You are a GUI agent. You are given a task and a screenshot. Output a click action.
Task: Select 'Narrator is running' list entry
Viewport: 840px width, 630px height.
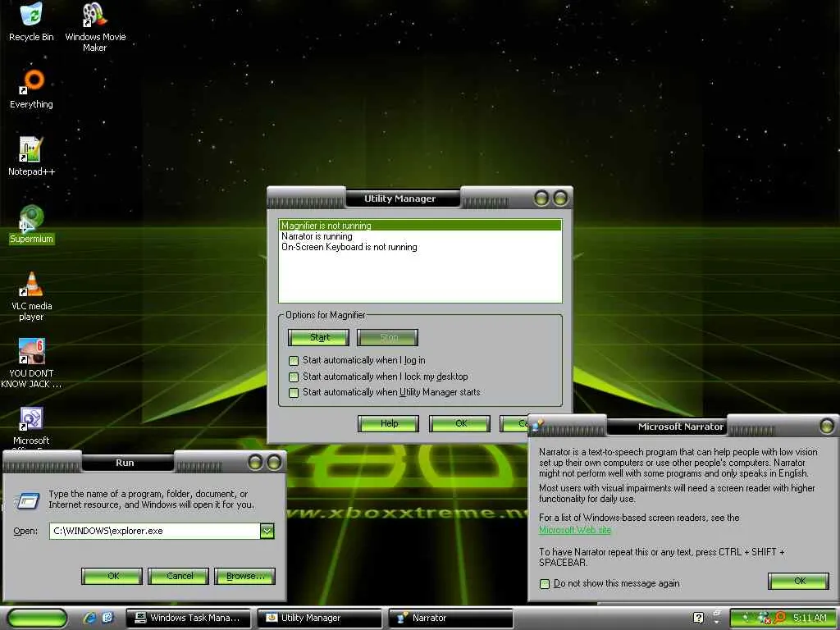point(420,236)
